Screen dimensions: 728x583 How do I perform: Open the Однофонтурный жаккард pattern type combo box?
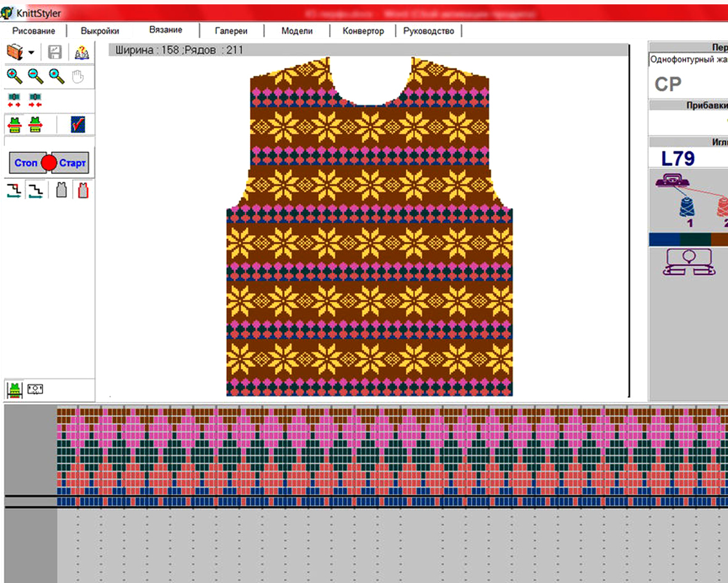[688, 59]
